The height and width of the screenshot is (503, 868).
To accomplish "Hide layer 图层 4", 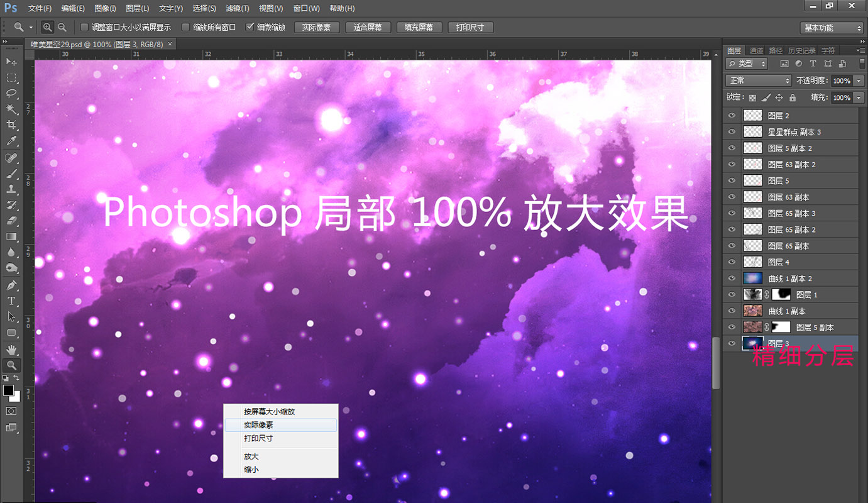I will (731, 262).
